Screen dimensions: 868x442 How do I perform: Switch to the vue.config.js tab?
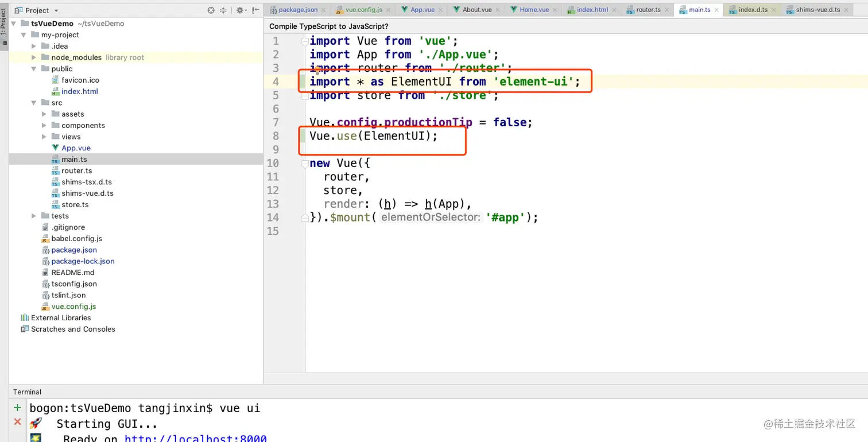364,10
